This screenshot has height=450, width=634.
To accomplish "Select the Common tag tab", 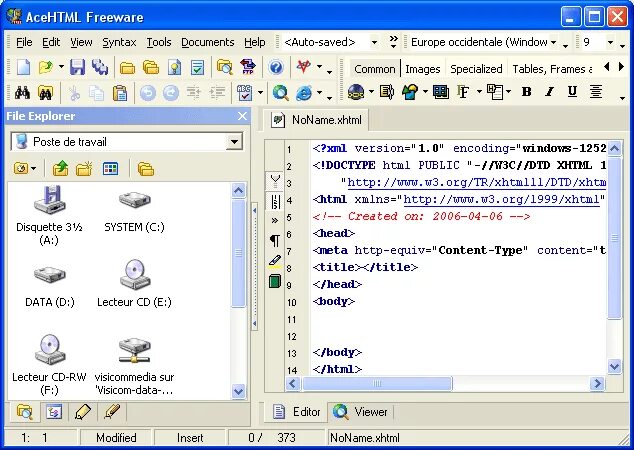I will coord(374,69).
